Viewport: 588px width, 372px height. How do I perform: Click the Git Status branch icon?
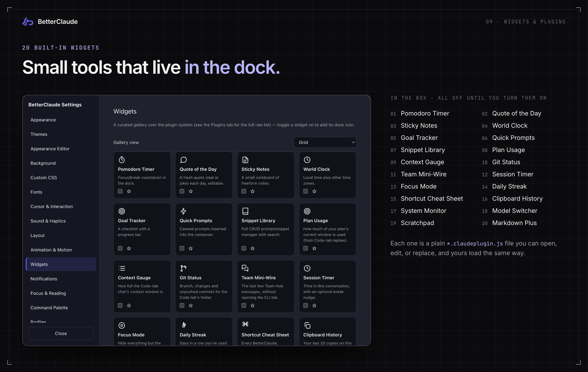point(183,268)
